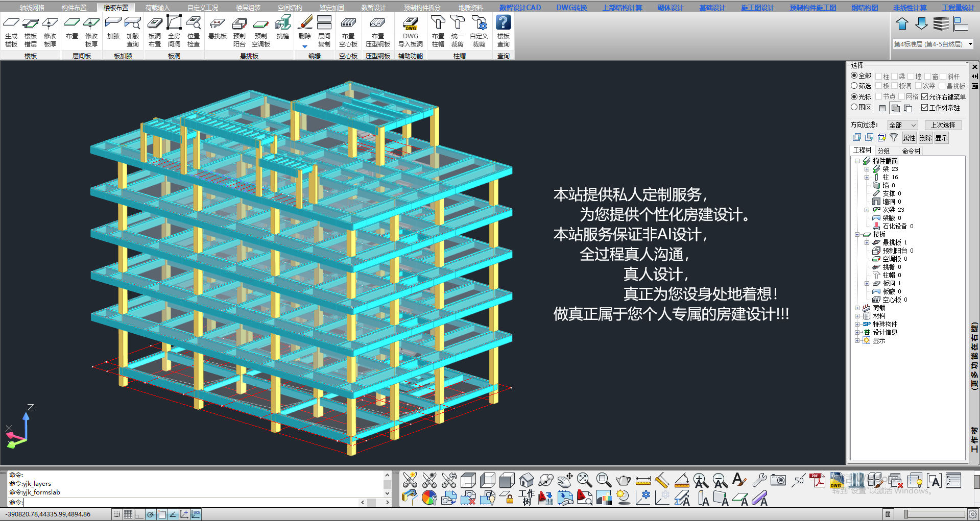980x521 pixels.
Task: Switch to the 构件布置 ribbon tab
Action: (x=74, y=8)
